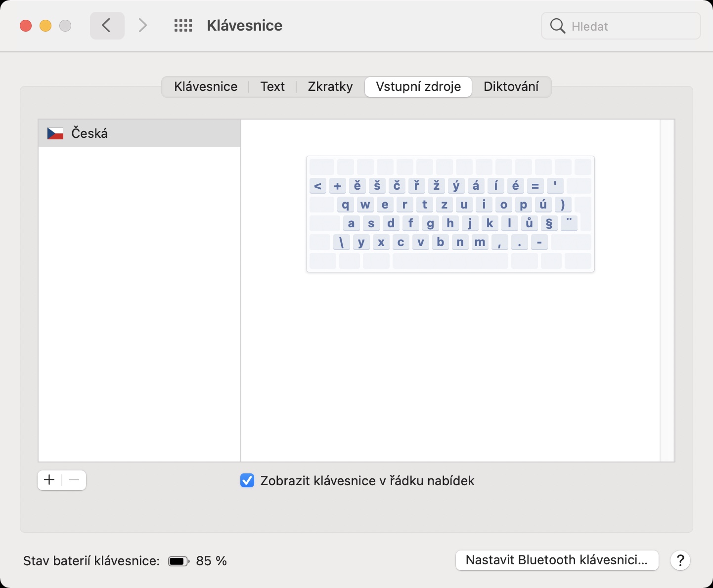713x588 pixels.
Task: Click the 'm' key in keyboard preview
Action: click(x=480, y=242)
